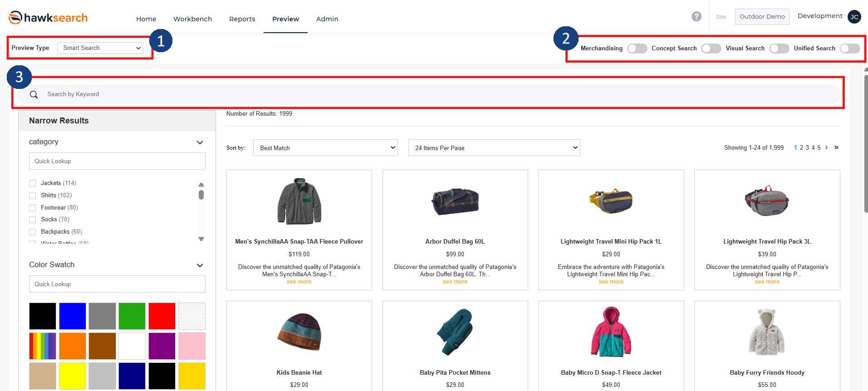Select the yellow color swatch
The image size is (868, 391).
pyautogui.click(x=73, y=376)
